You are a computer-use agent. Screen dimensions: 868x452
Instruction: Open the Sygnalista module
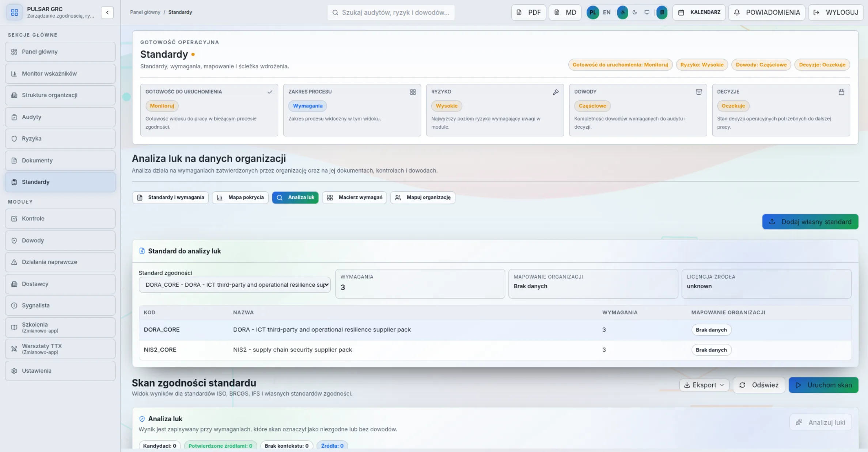pyautogui.click(x=60, y=305)
